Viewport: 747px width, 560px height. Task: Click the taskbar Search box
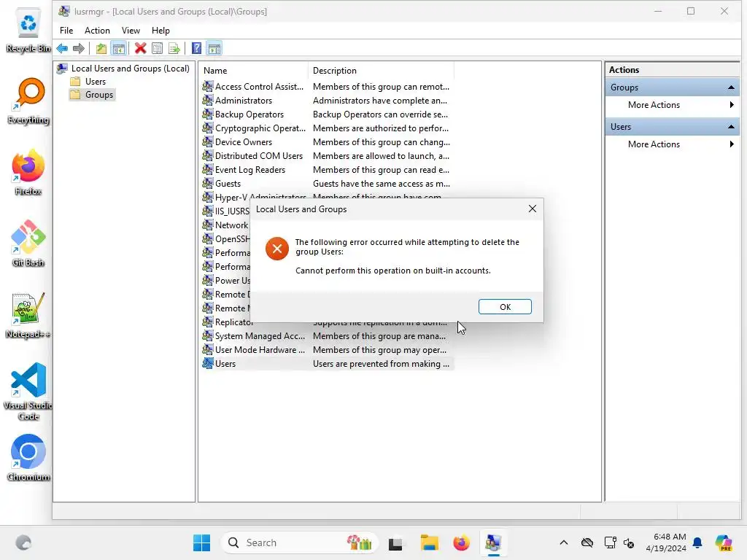pyautogui.click(x=299, y=542)
